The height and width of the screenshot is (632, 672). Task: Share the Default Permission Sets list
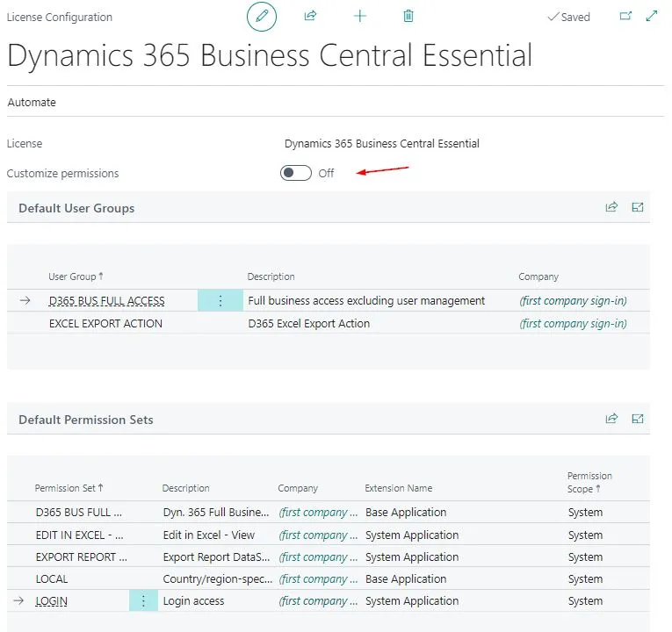[x=611, y=419]
